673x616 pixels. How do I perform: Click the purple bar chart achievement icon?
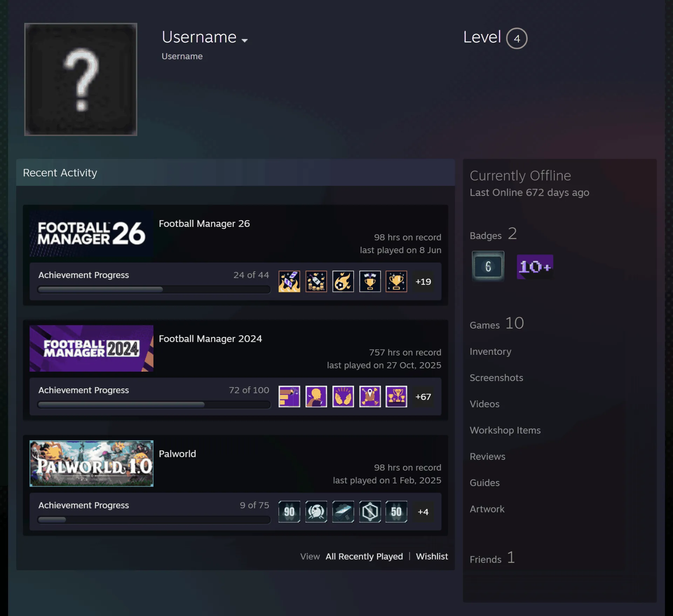coord(289,396)
